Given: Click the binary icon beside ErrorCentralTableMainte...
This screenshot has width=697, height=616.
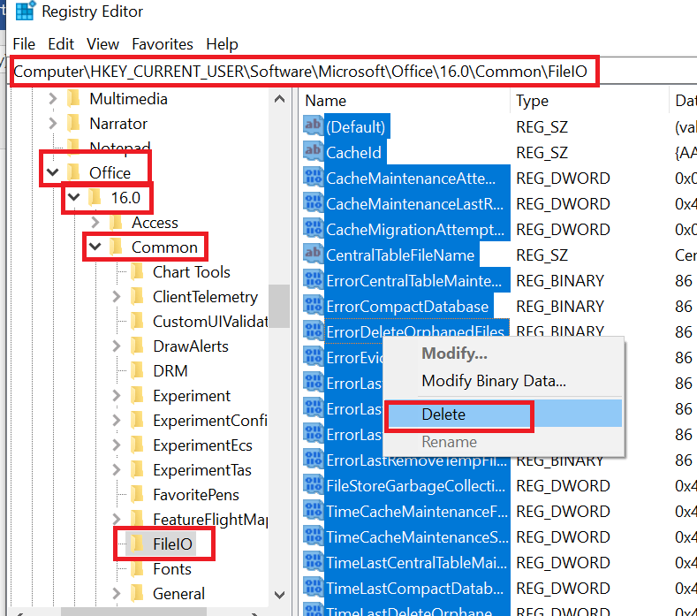Looking at the screenshot, I should (314, 279).
